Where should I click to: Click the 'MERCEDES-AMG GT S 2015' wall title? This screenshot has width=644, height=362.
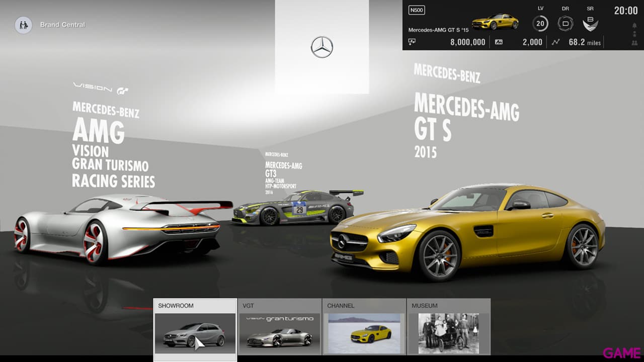(466, 126)
